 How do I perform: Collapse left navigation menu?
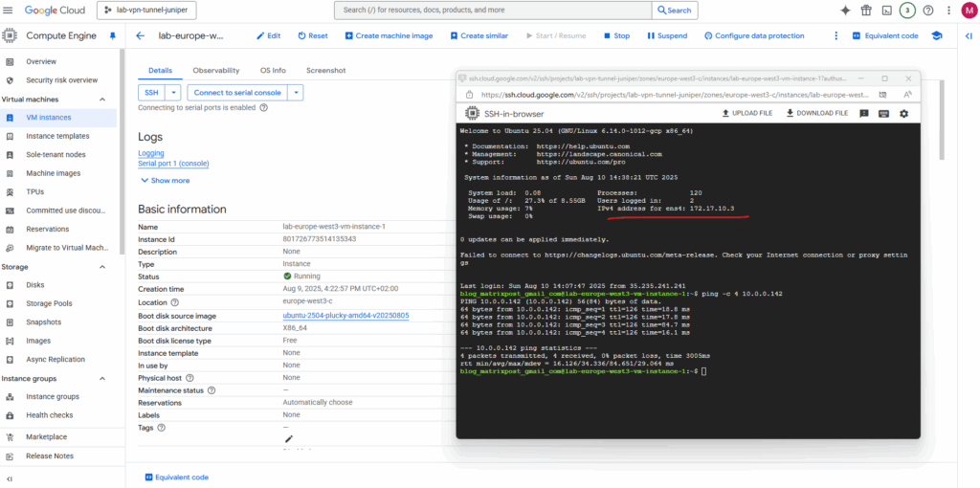pyautogui.click(x=10, y=478)
